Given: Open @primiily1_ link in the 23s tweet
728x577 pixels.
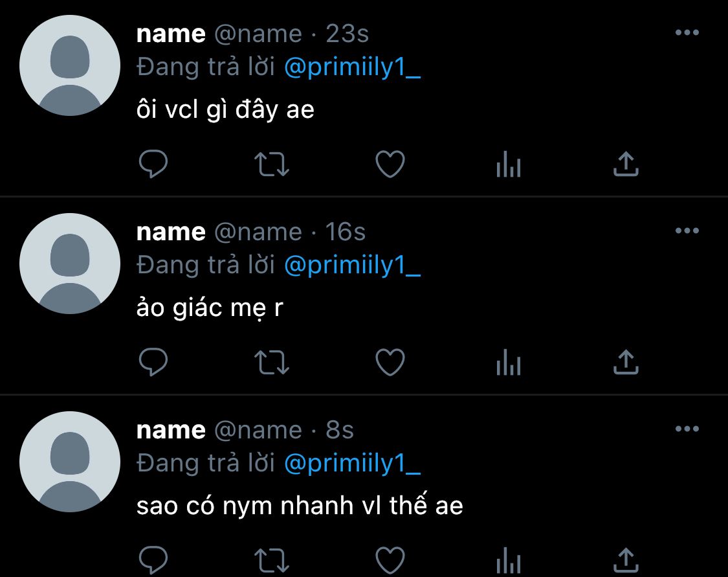Looking at the screenshot, I should point(353,67).
